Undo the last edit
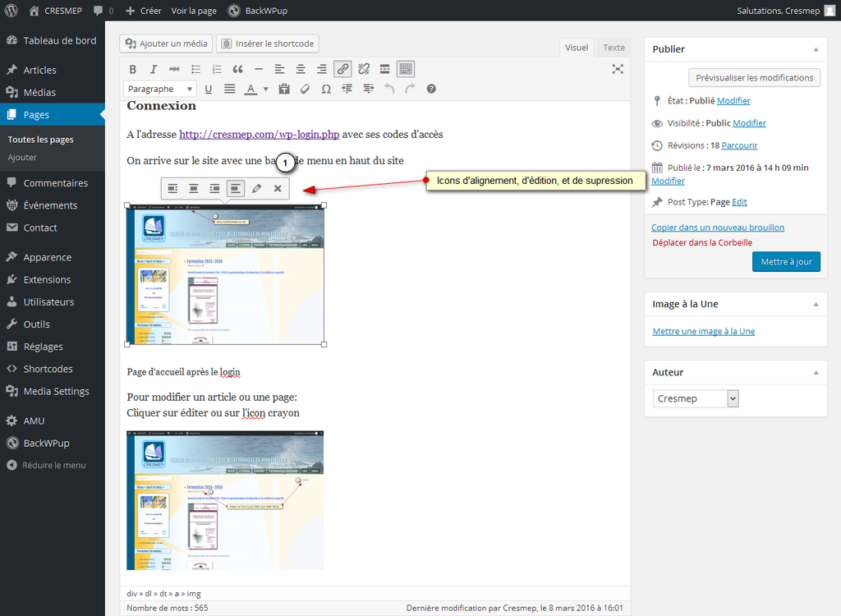 (x=389, y=89)
